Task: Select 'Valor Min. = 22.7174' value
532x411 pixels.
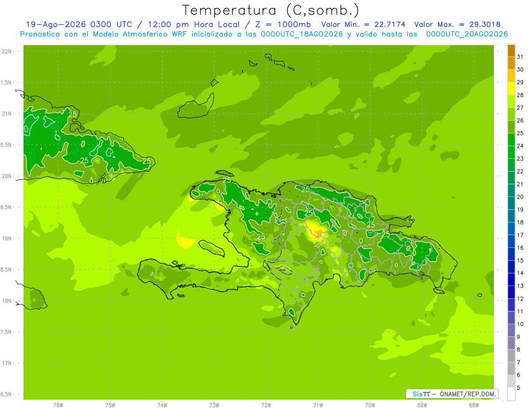Action: [x=364, y=24]
